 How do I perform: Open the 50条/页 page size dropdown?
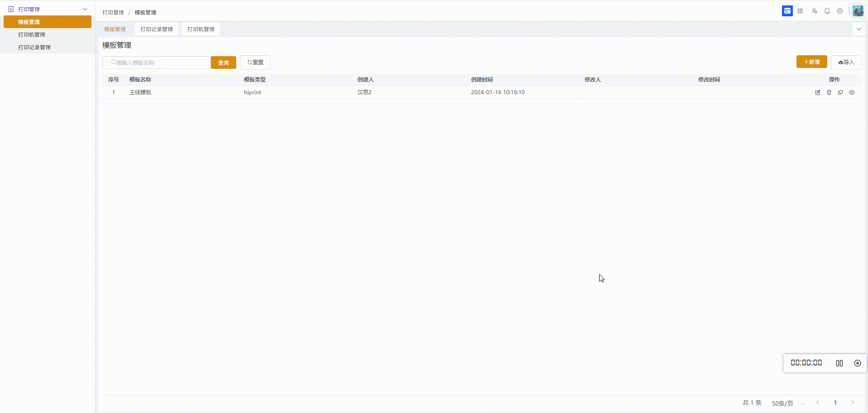[788, 403]
